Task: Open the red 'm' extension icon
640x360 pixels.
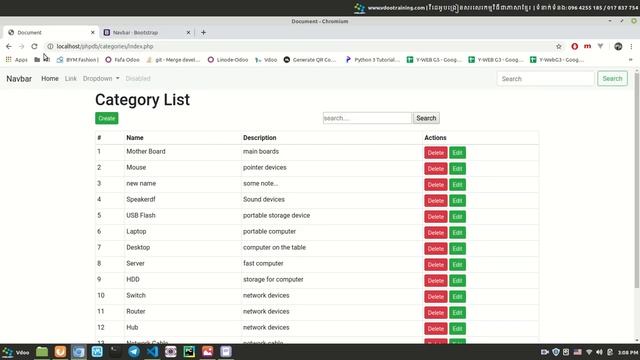Action: coord(587,47)
